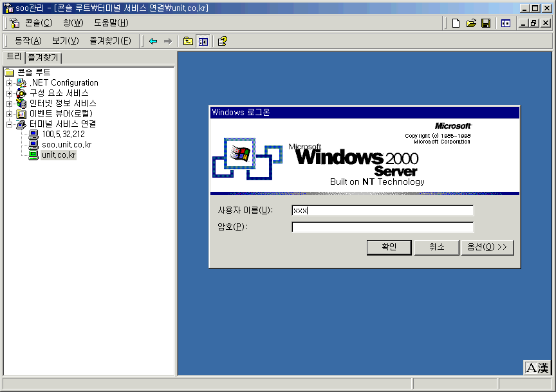
Task: Select the 구성 요소 서비스 label
Action: (59, 93)
